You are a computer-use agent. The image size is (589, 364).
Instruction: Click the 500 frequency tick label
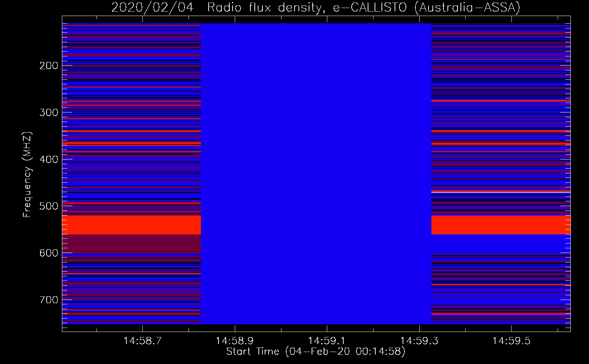coord(49,206)
